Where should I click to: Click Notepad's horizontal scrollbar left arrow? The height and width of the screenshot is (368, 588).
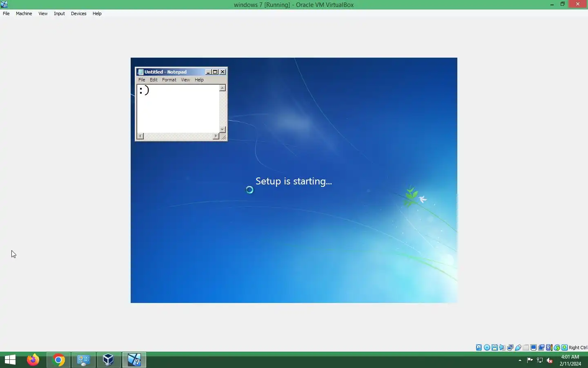140,136
